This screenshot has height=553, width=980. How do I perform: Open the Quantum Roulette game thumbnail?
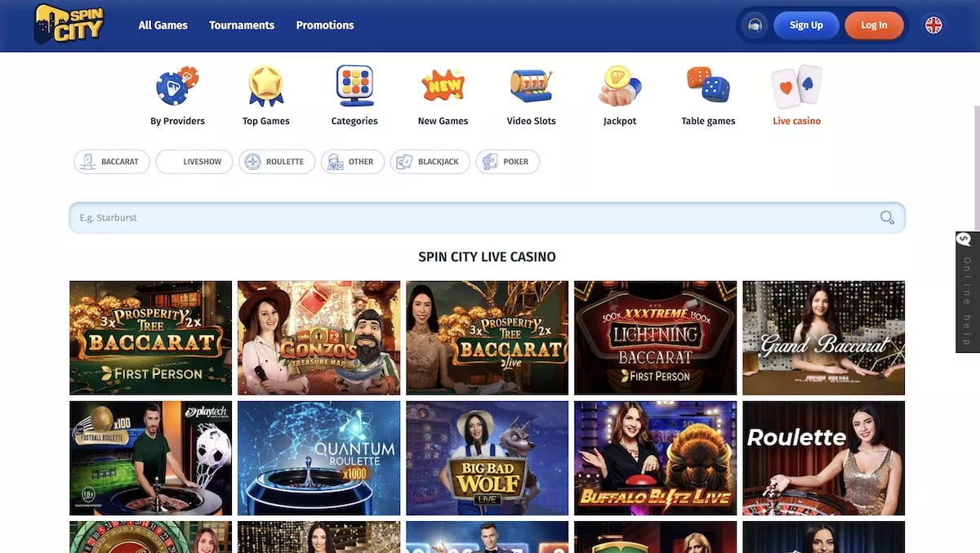tap(318, 458)
